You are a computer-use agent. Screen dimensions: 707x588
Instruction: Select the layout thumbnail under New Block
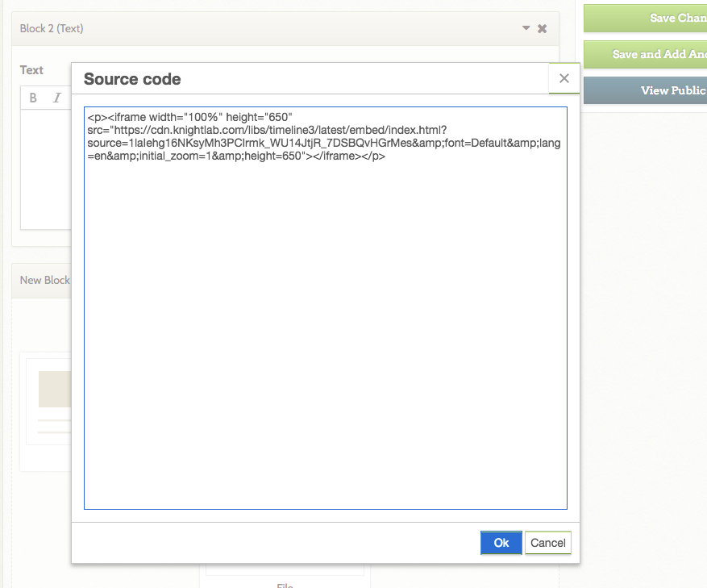[x=49, y=400]
